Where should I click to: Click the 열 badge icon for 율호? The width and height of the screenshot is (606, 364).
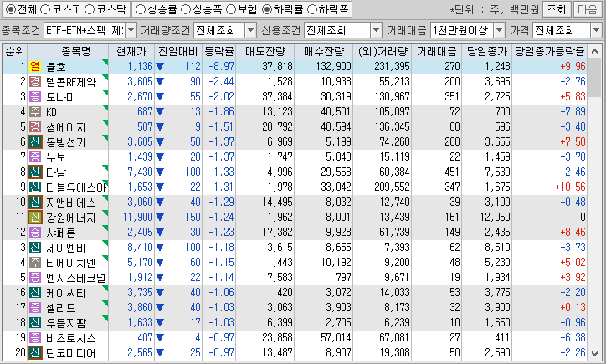(x=35, y=66)
